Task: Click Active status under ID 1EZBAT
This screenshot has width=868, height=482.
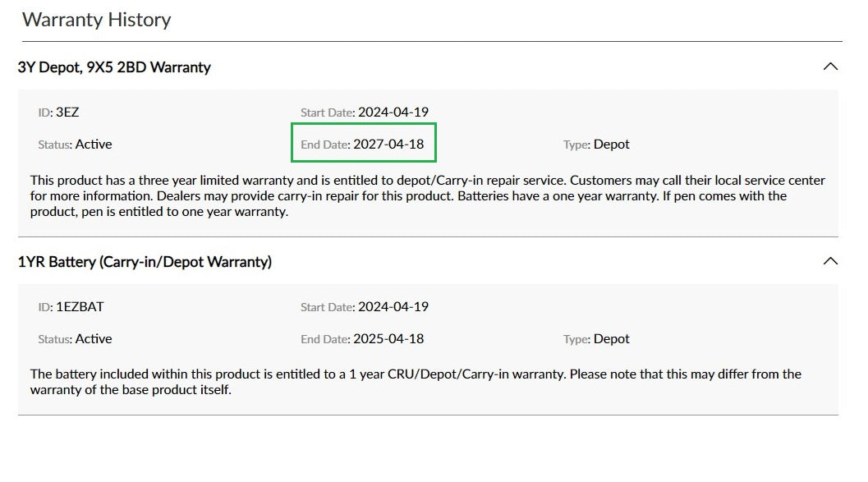Action: [x=94, y=338]
